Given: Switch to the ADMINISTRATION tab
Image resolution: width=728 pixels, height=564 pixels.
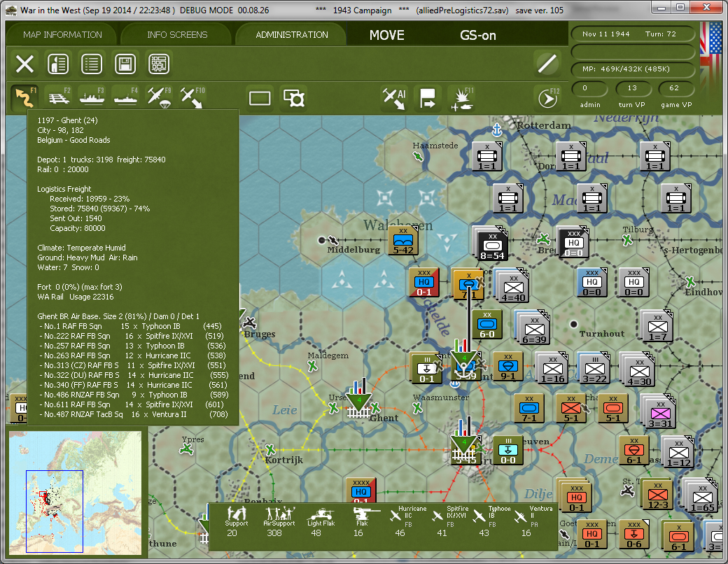Looking at the screenshot, I should point(292,35).
